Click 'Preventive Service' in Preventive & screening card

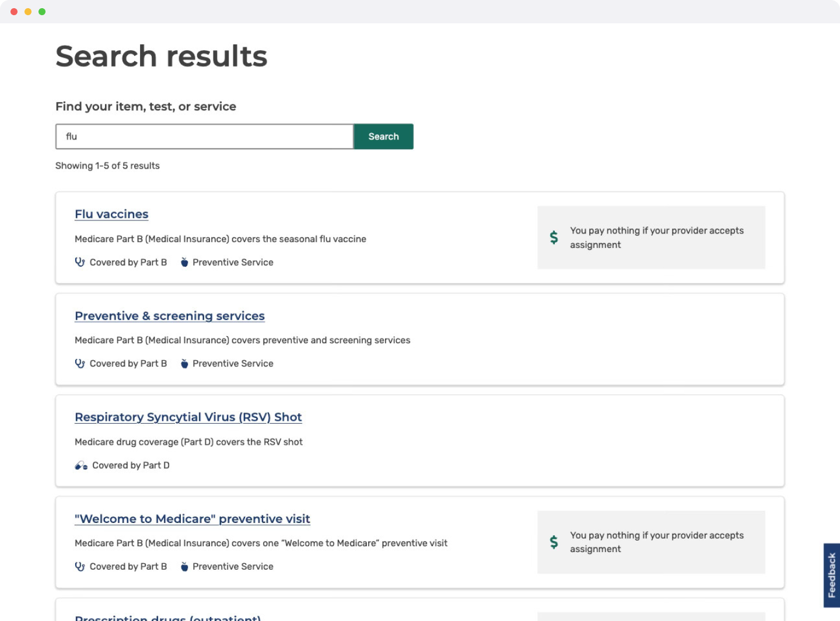click(x=233, y=364)
